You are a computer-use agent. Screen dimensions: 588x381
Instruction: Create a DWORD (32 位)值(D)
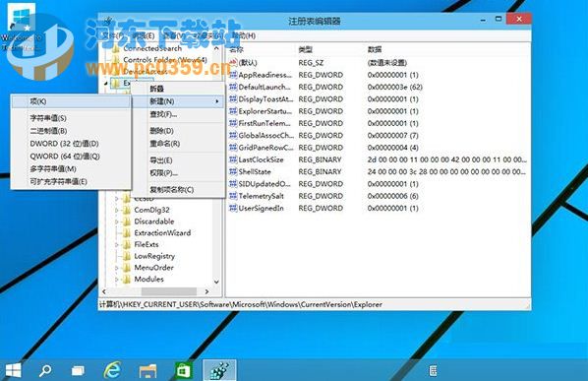click(x=71, y=144)
